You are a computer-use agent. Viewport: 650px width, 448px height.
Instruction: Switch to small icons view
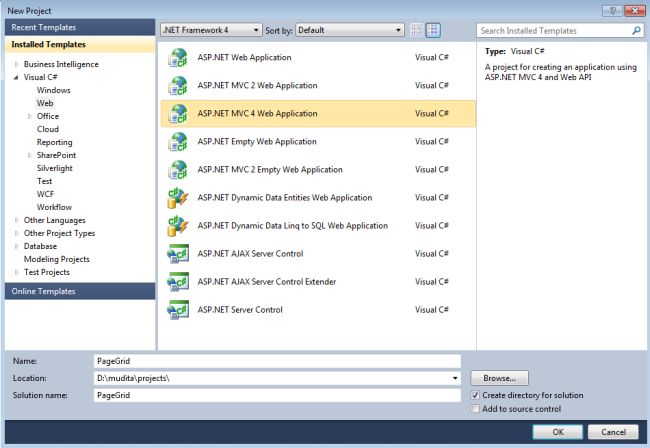tap(417, 30)
